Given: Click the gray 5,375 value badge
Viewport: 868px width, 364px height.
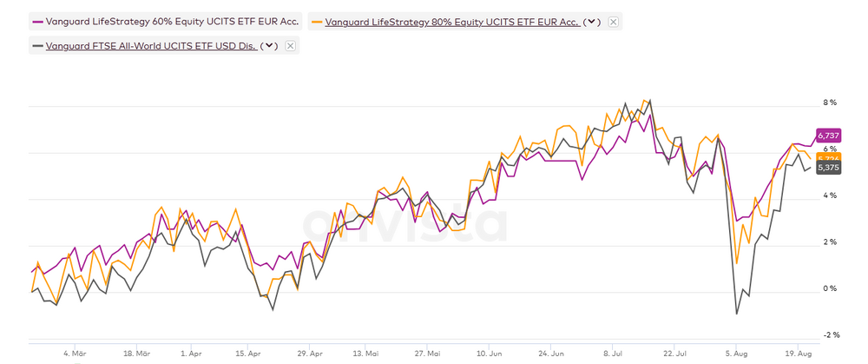Looking at the screenshot, I should coord(829,168).
